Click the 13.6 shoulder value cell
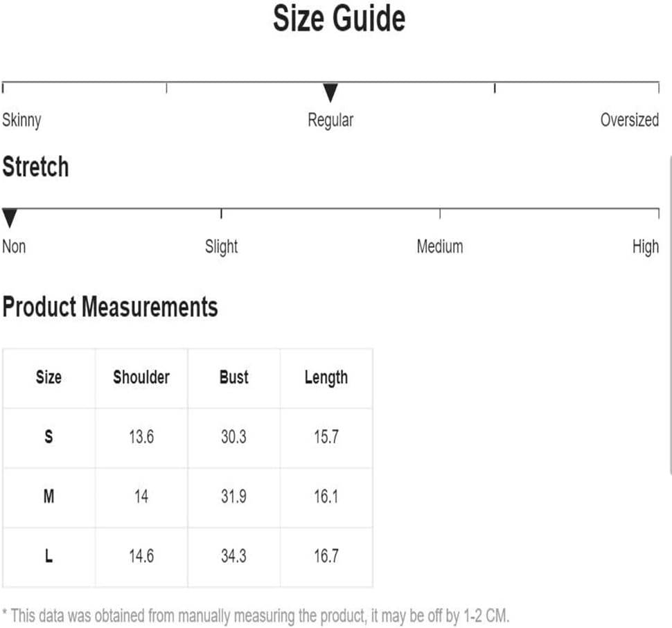The image size is (672, 628). pyautogui.click(x=141, y=438)
